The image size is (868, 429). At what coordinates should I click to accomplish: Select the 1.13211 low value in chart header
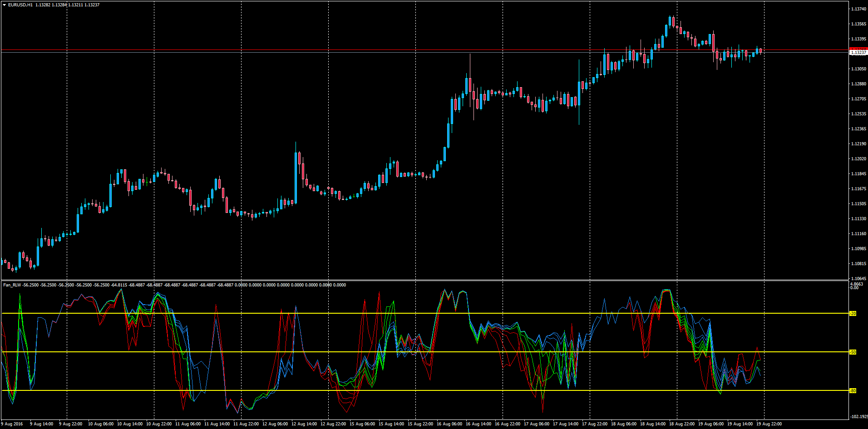coord(75,5)
